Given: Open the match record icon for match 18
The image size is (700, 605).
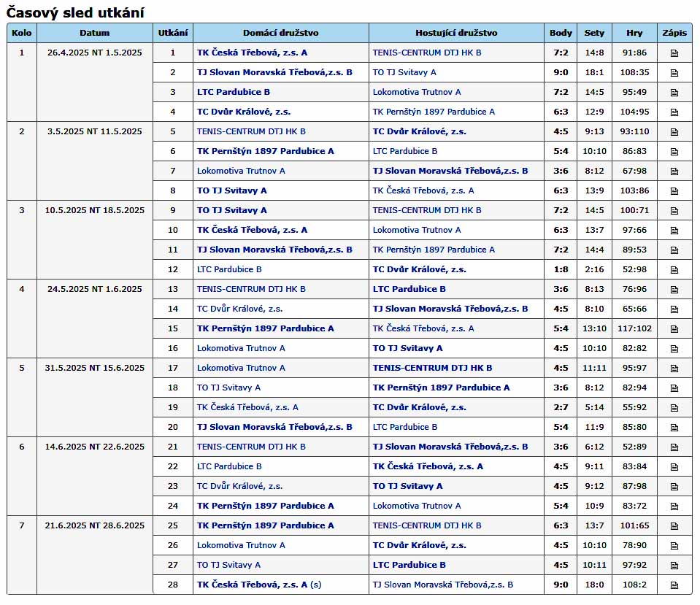Looking at the screenshot, I should [674, 388].
